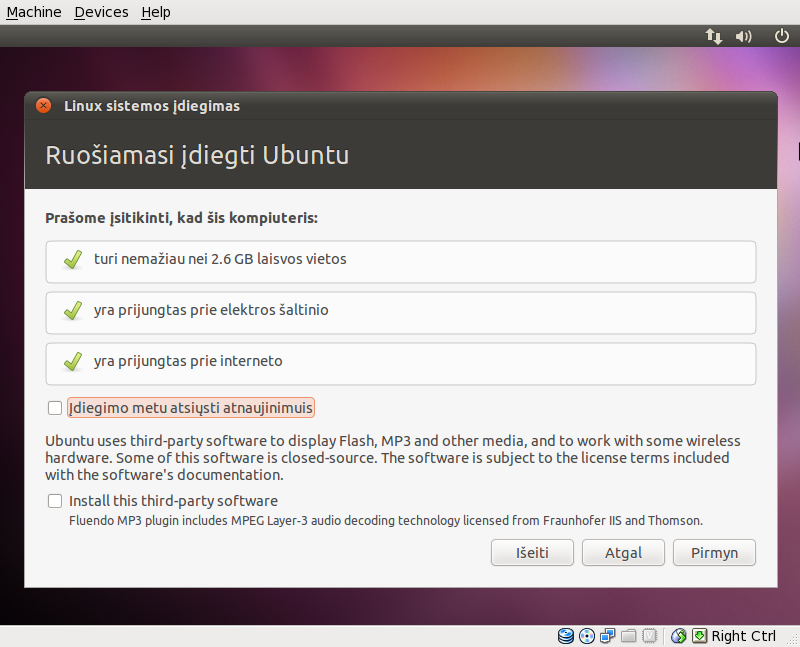
Task: Click the Fluendo MP3 plugin note text
Action: (386, 521)
